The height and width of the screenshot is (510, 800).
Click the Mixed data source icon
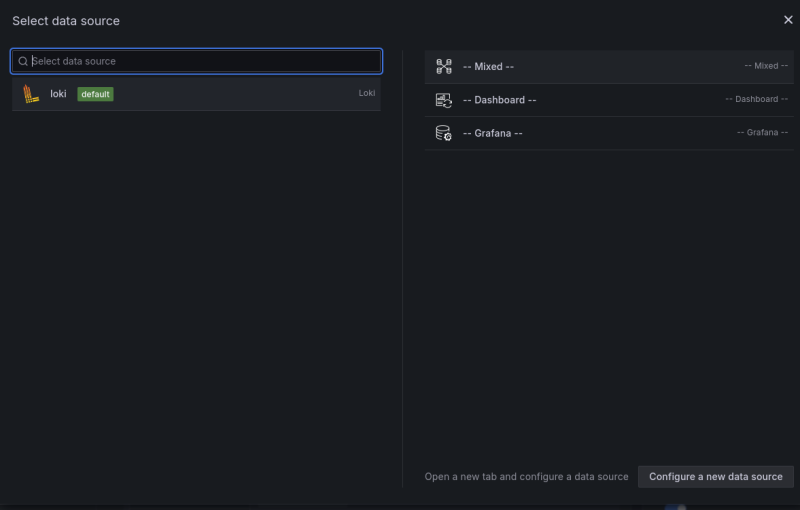[x=444, y=67]
